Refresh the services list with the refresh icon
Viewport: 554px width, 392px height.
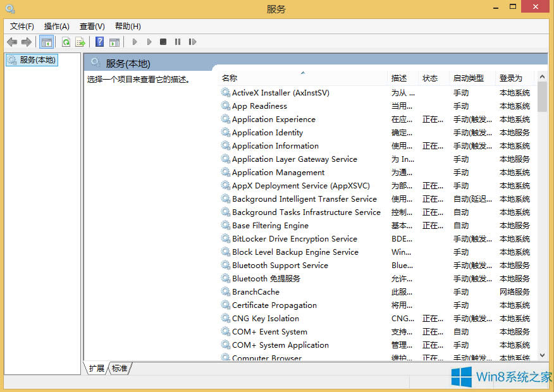[x=66, y=42]
